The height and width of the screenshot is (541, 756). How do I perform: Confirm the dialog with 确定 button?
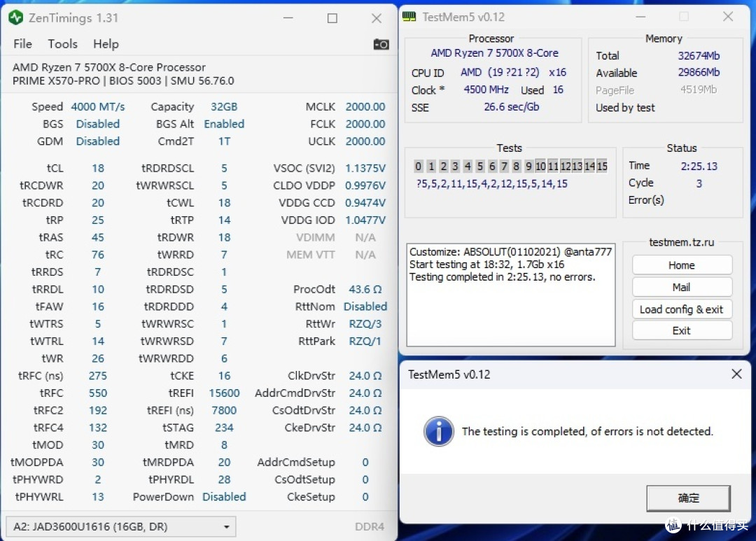(688, 498)
